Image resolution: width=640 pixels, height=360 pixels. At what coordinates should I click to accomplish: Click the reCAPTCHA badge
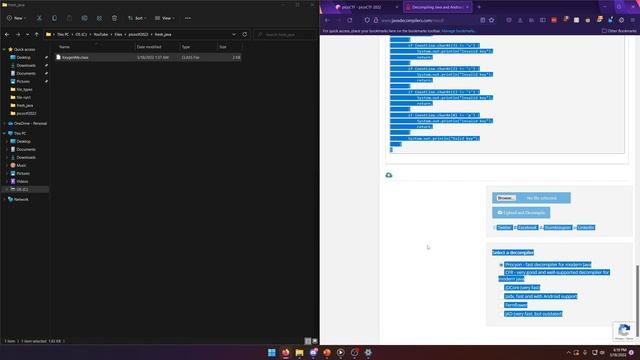[624, 331]
